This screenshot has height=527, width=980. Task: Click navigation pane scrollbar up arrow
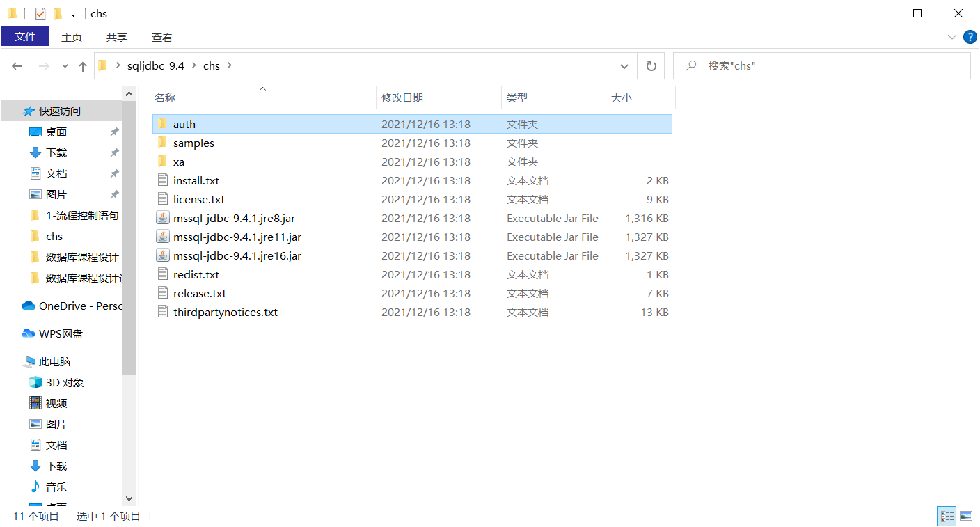click(129, 94)
